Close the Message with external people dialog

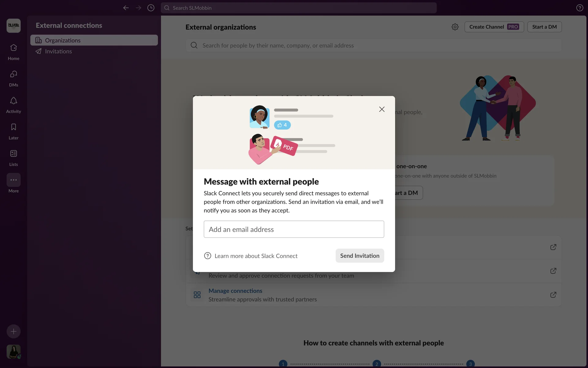click(x=382, y=109)
